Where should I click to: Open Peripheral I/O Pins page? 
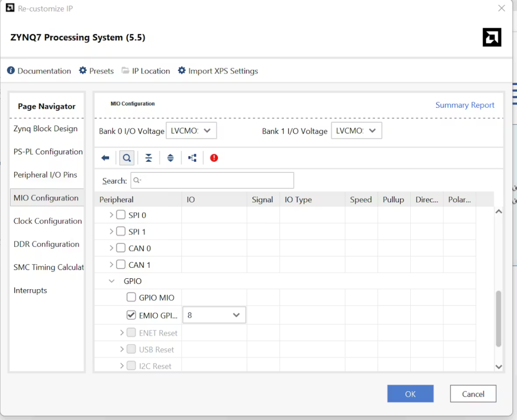[x=45, y=175]
